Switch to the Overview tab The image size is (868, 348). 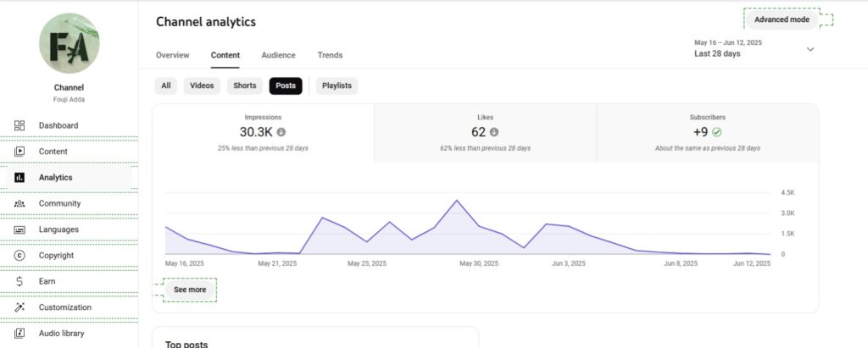[173, 55]
